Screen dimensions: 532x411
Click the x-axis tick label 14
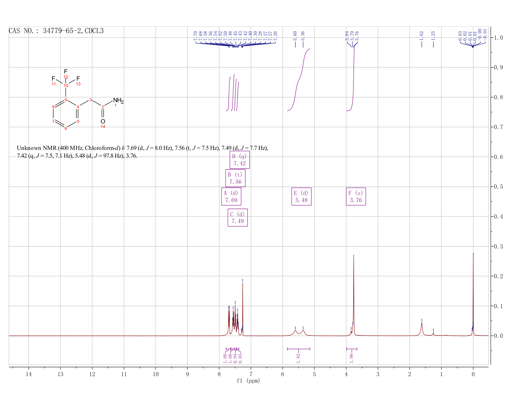point(29,374)
